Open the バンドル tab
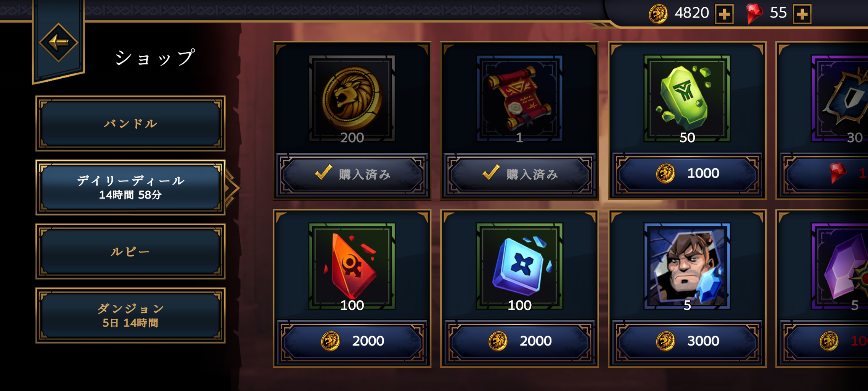868x391 pixels. tap(130, 123)
